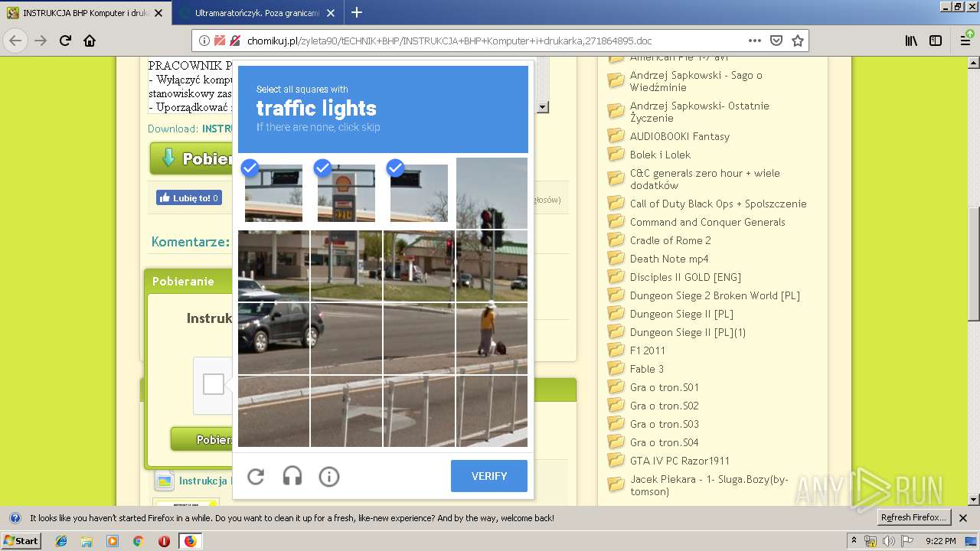Image resolution: width=980 pixels, height=551 pixels.
Task: Select tile with red light near building
Action: click(x=419, y=266)
